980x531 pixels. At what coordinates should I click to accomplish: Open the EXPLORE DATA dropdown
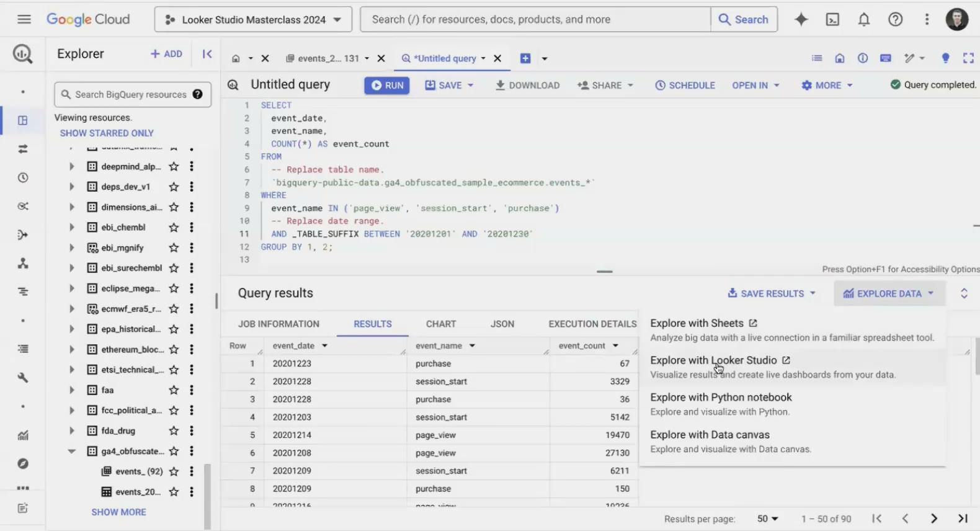(x=889, y=293)
